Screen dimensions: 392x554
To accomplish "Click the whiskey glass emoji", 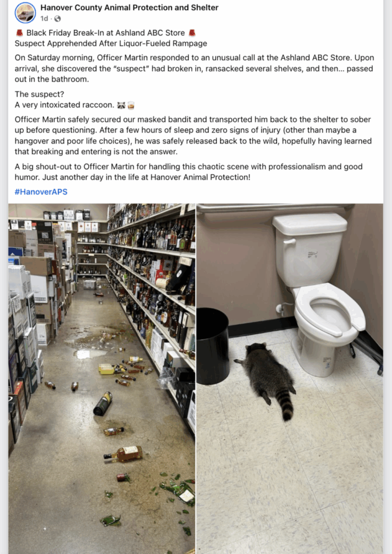I will click(131, 105).
